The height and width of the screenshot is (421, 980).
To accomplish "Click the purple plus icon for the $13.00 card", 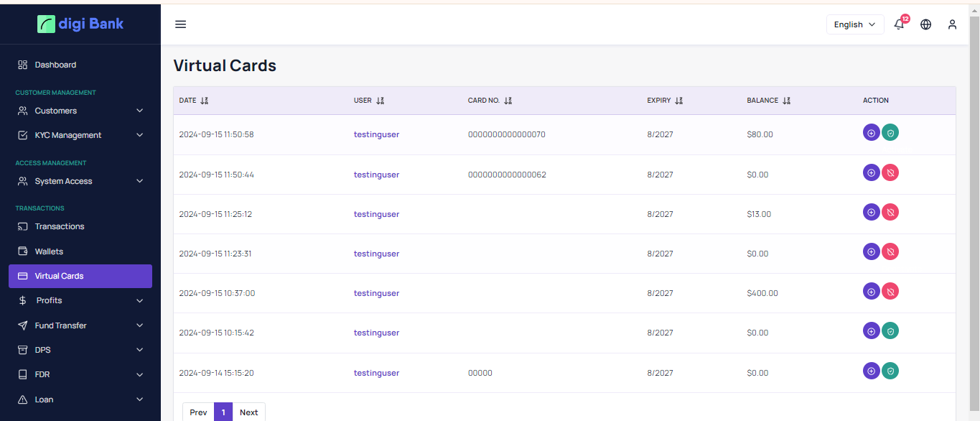I will click(x=871, y=212).
